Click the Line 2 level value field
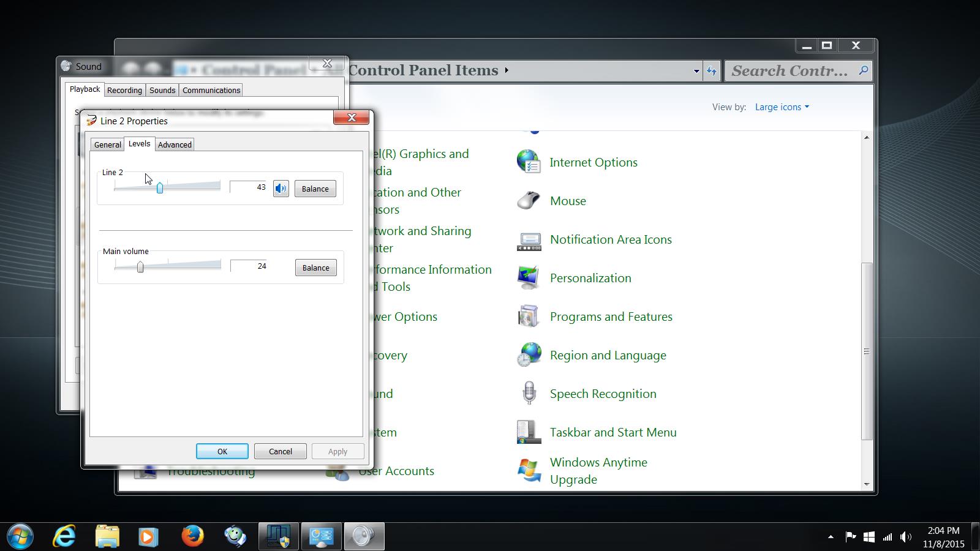 249,187
